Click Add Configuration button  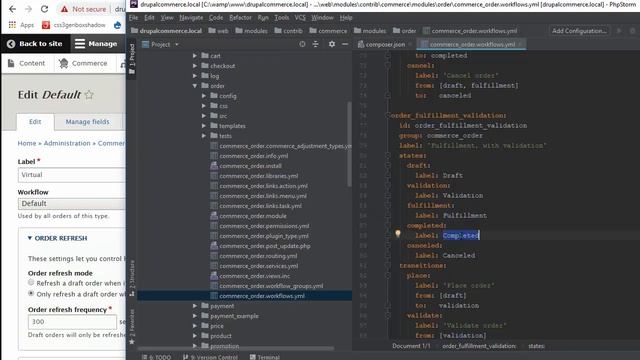pos(579,31)
